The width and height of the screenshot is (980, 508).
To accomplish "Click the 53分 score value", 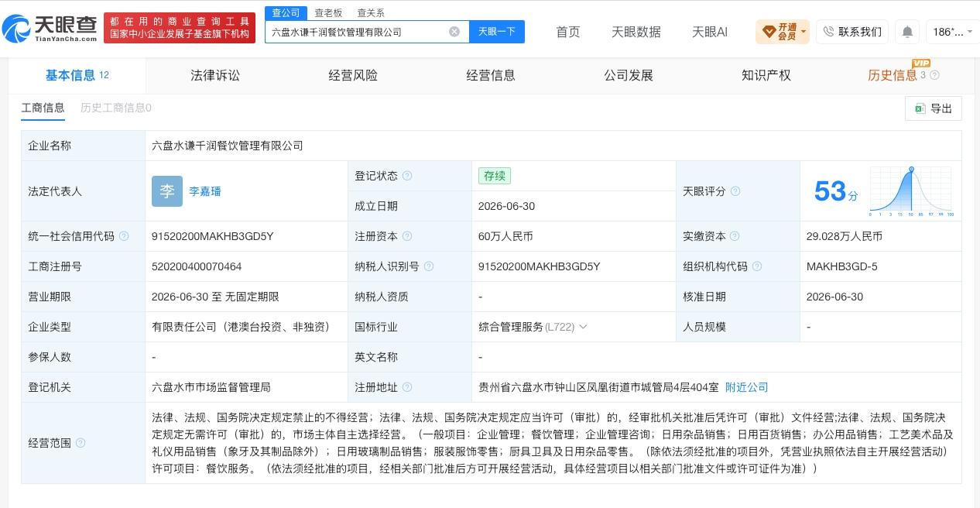I will 836,191.
